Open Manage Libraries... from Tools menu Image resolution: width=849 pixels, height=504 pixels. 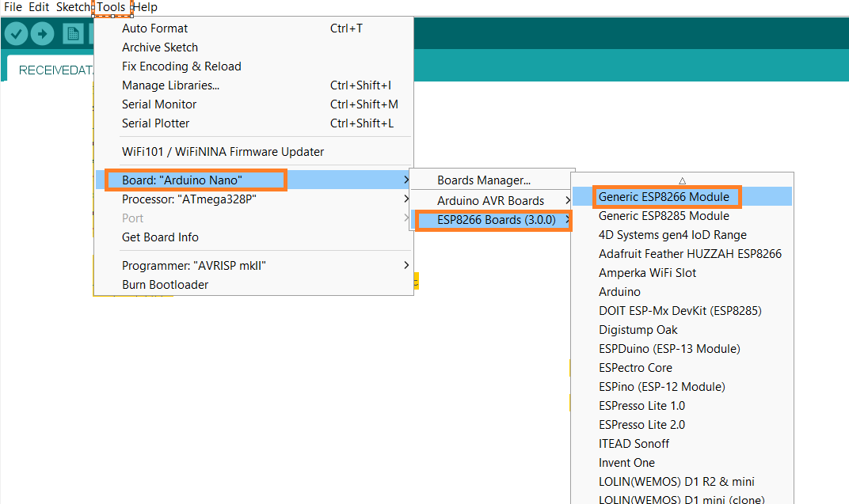[x=253, y=85]
